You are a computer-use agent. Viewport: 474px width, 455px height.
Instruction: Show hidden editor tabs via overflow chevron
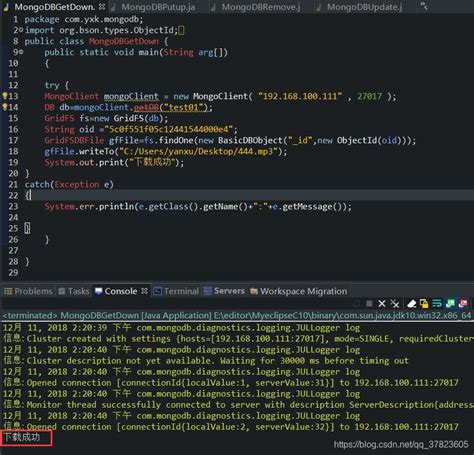(x=424, y=6)
